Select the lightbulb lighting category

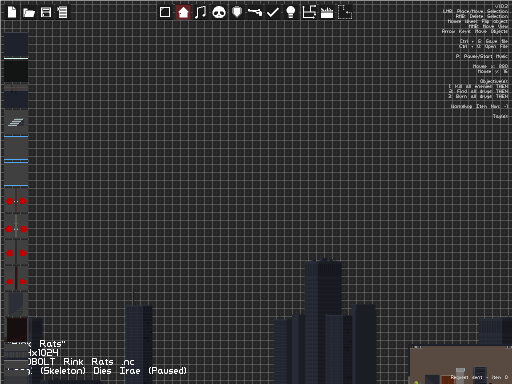[x=291, y=12]
